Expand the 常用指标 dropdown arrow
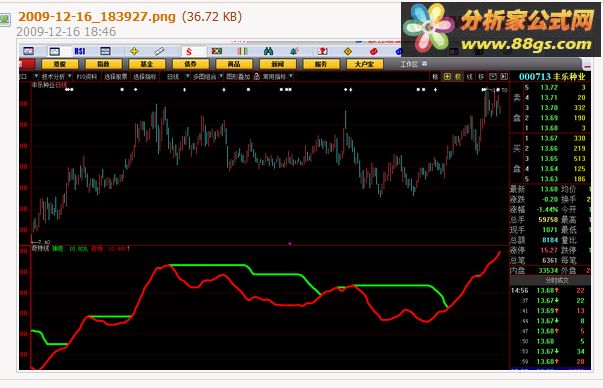Image resolution: width=603 pixels, height=388 pixels. (x=291, y=76)
